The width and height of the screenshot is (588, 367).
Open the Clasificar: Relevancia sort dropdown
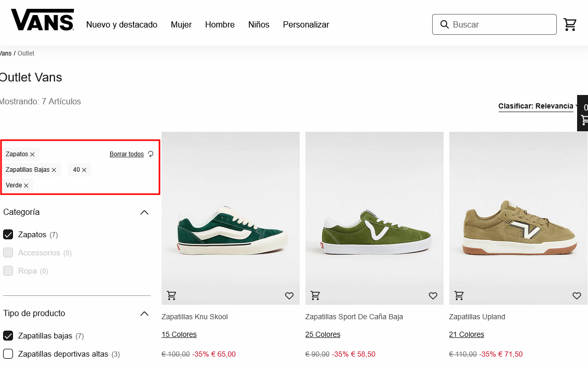(x=536, y=106)
